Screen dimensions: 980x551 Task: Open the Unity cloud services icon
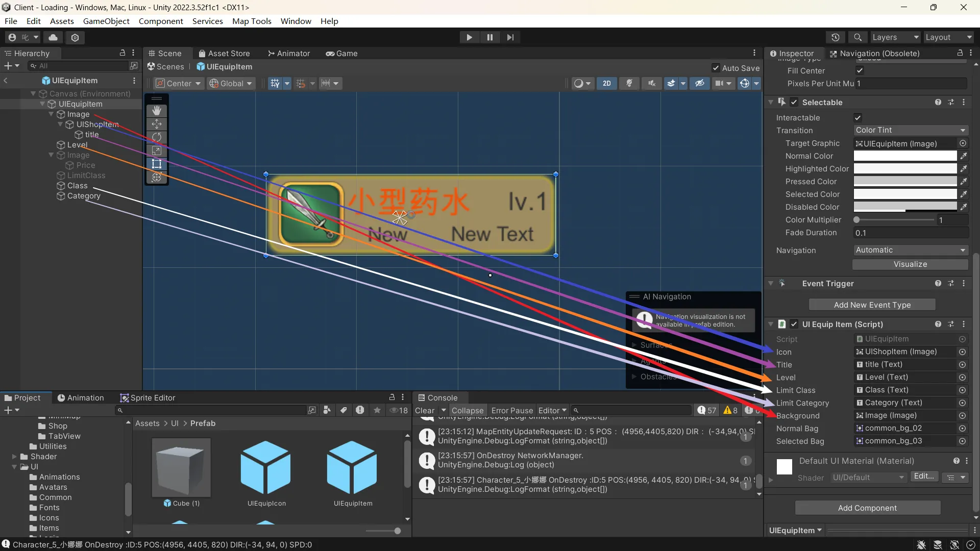53,37
